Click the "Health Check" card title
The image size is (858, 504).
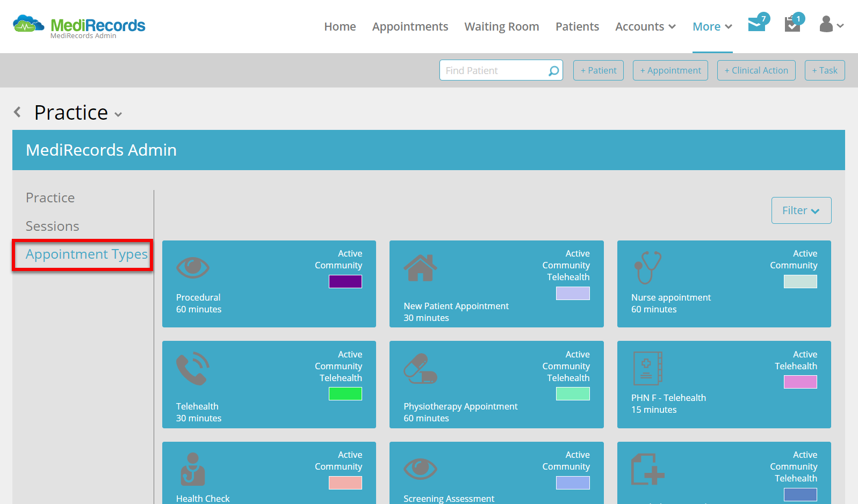[x=203, y=499]
